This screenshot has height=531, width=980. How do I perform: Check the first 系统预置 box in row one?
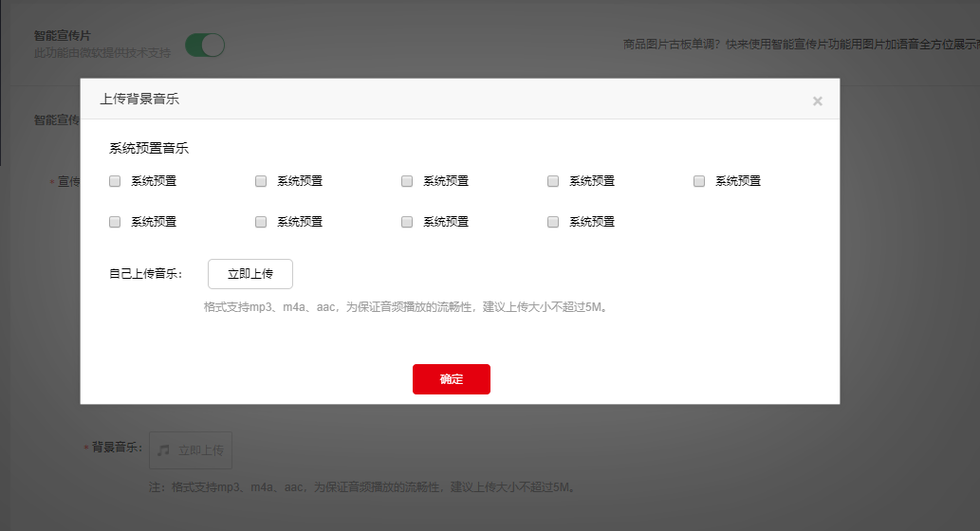click(x=115, y=181)
